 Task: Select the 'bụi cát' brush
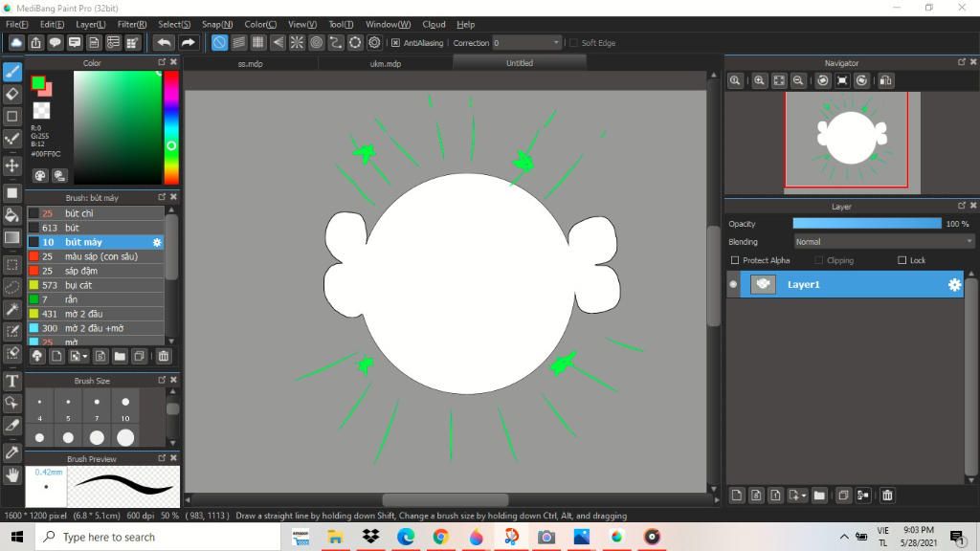click(x=96, y=285)
